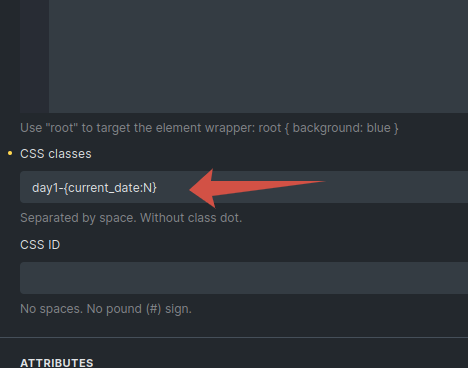The height and width of the screenshot is (368, 468).
Task: Click inside the custom CSS code editor
Action: coord(258,56)
